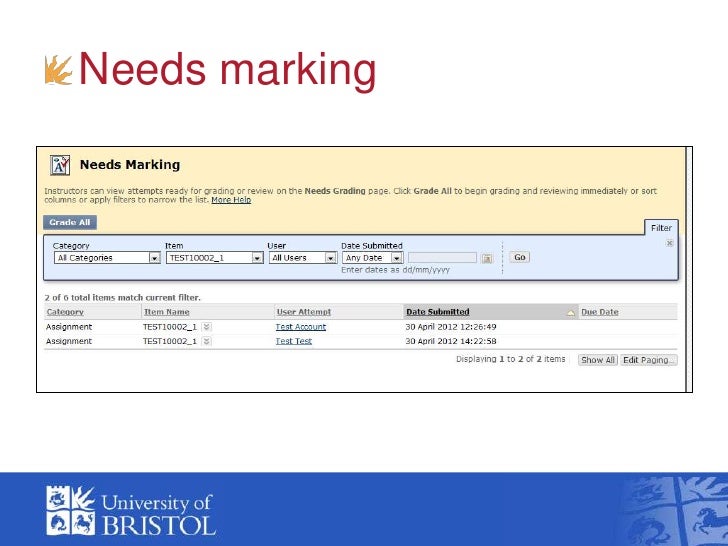
Task: Click the sort arrow beside Date Submitted
Action: 571,312
